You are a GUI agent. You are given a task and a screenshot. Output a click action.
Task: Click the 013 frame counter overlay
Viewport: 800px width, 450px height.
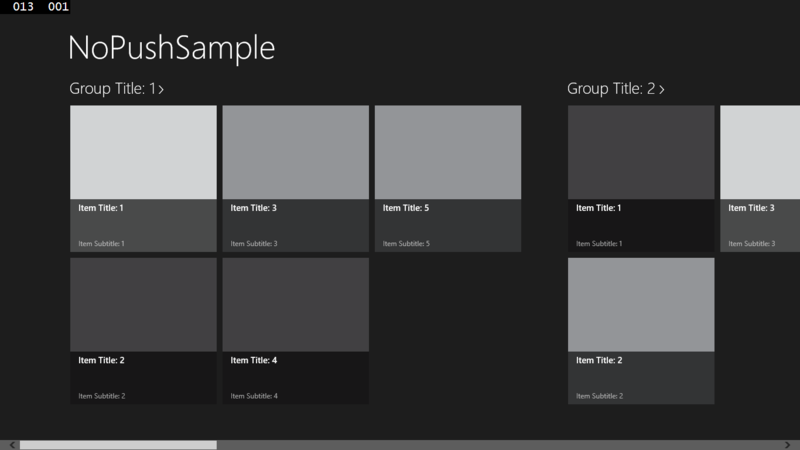[x=23, y=7]
